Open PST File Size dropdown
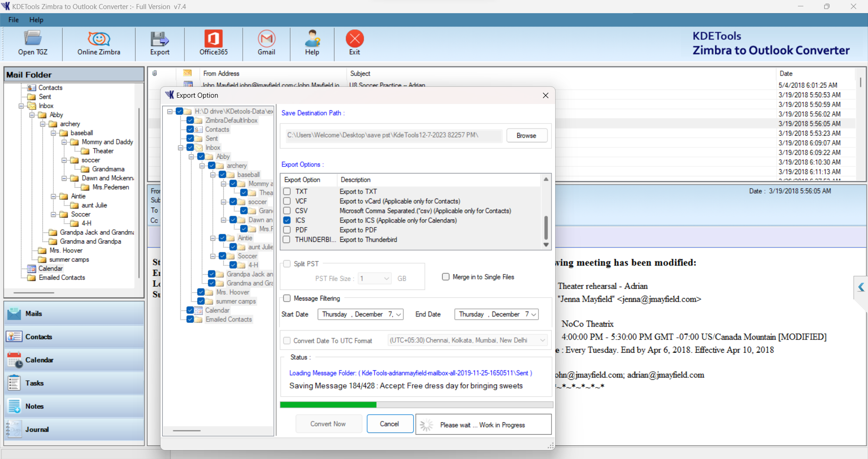Screen dimensions: 868x459 point(387,279)
